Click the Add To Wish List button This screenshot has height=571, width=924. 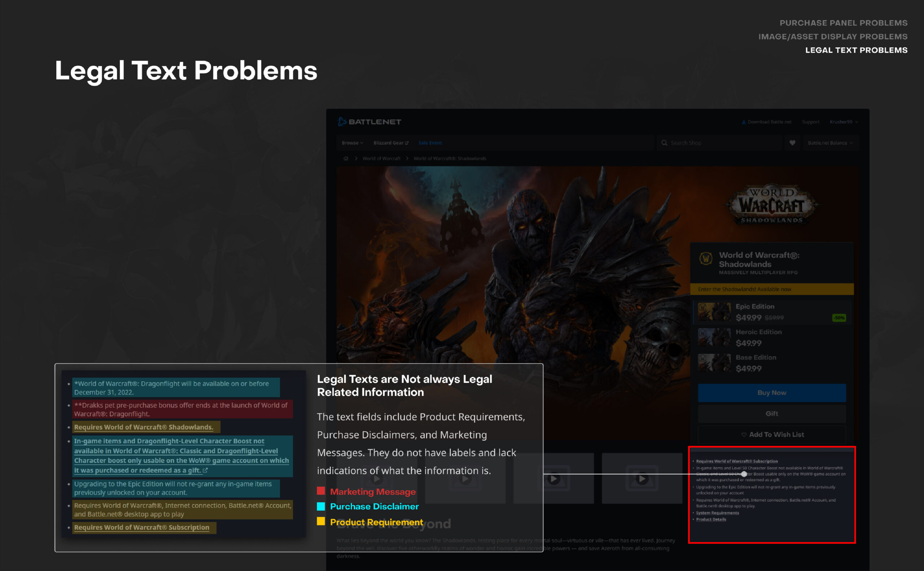[772, 435]
